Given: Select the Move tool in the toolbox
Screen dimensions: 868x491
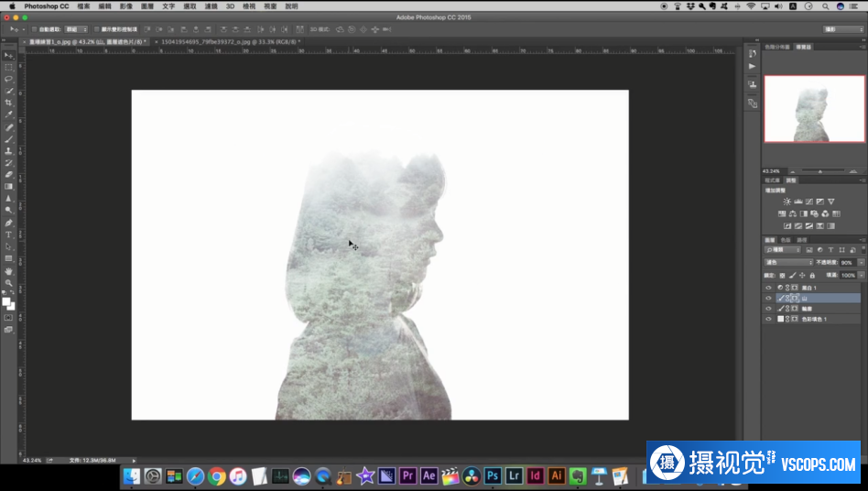Looking at the screenshot, I should 8,55.
